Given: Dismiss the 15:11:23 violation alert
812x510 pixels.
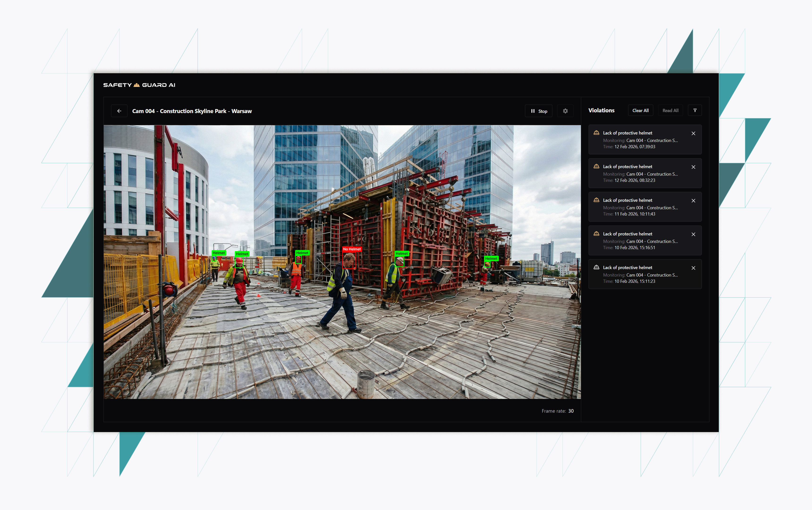Looking at the screenshot, I should (x=693, y=268).
